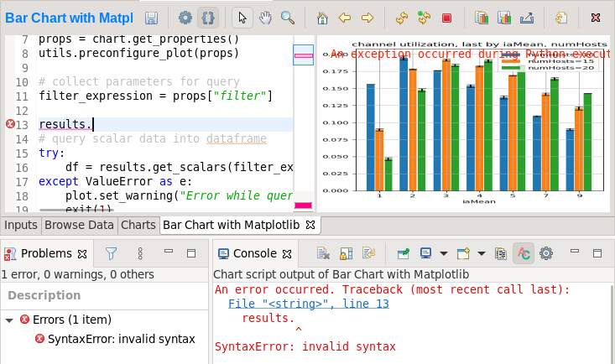Click the Bar Chart with Matpl title
Screen dimensions: 615x364
[69, 18]
